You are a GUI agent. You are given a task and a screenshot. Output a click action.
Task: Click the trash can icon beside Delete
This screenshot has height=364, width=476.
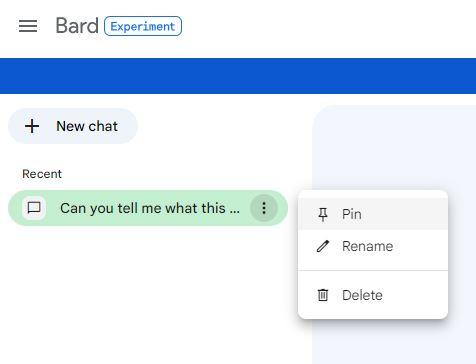click(x=323, y=295)
